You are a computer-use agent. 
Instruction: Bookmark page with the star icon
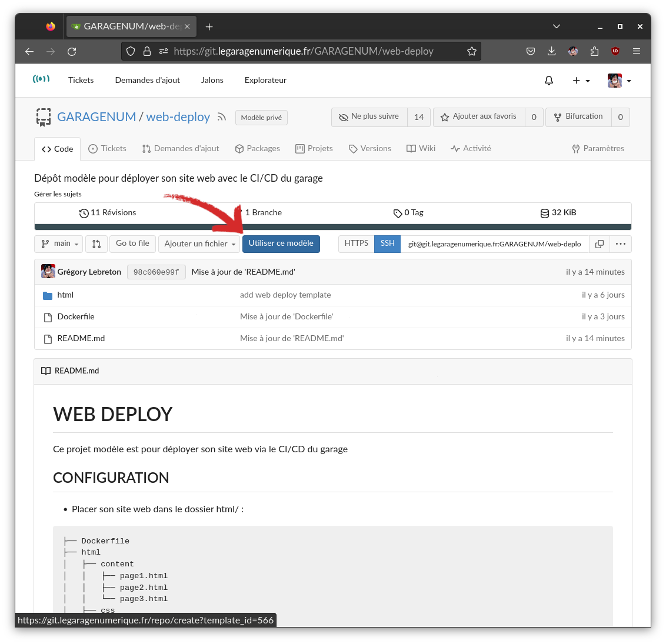471,51
